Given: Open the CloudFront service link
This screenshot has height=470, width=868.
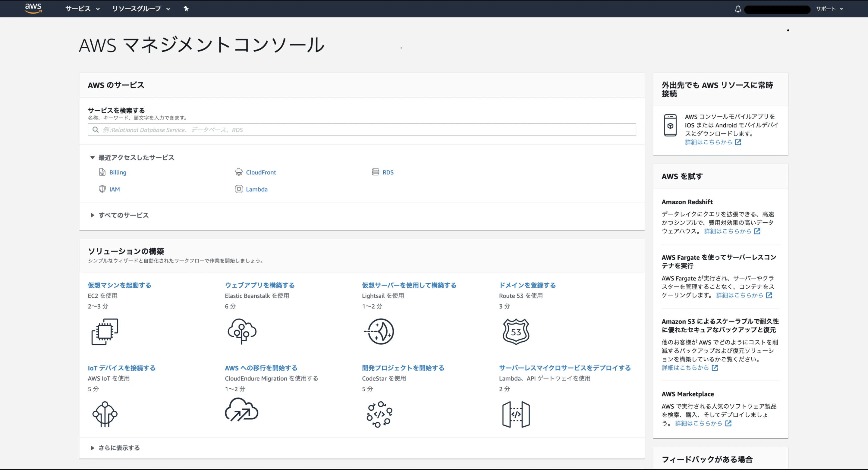Looking at the screenshot, I should click(x=261, y=172).
